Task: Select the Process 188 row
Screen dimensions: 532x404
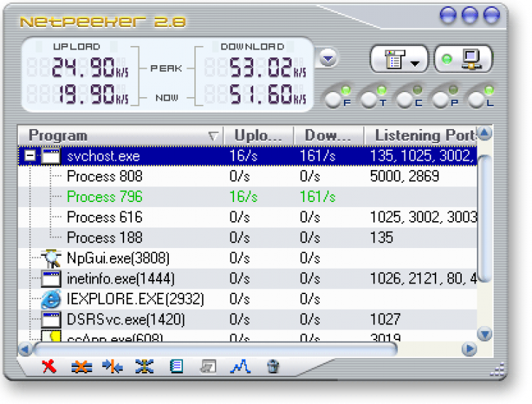Action: coord(248,237)
